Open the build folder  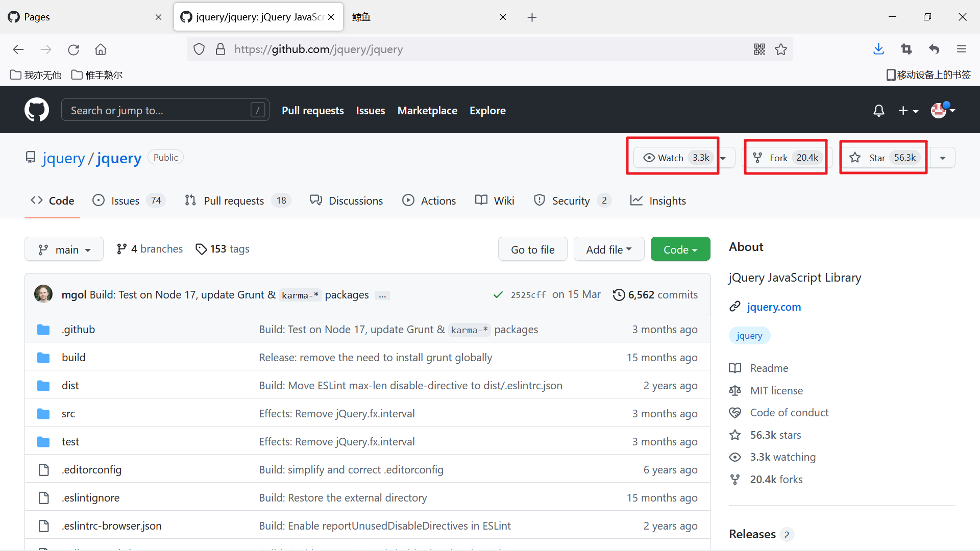click(73, 358)
